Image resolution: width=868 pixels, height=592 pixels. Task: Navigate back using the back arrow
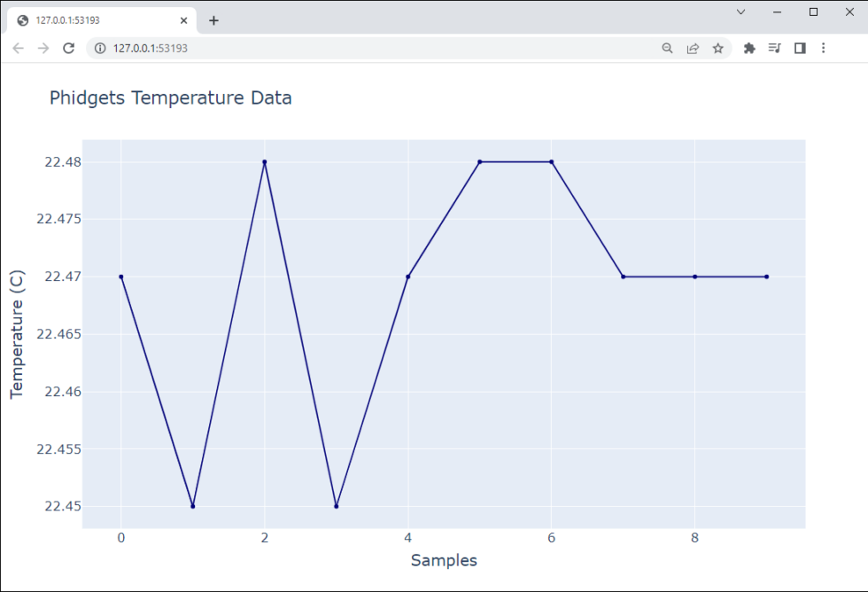(x=19, y=49)
